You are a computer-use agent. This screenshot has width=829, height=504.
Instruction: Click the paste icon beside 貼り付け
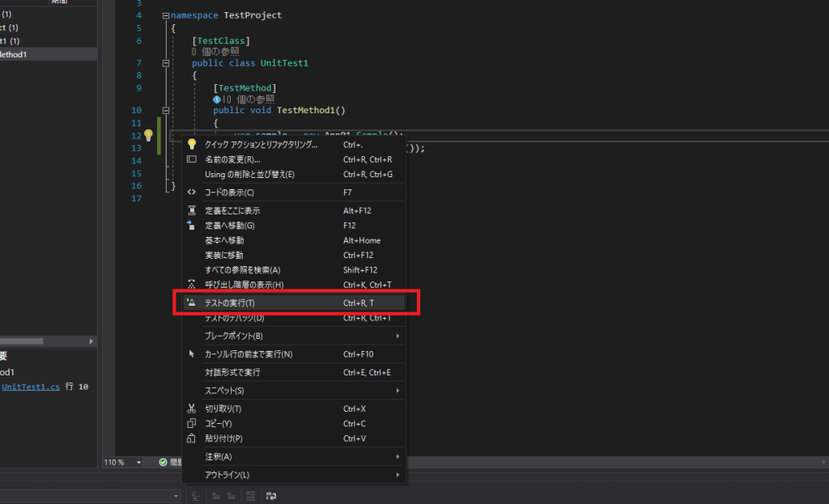point(192,438)
